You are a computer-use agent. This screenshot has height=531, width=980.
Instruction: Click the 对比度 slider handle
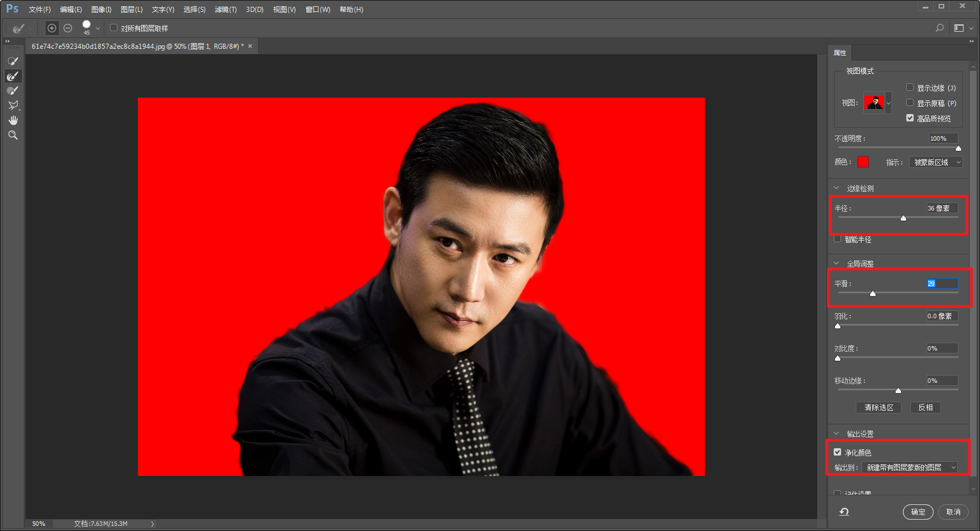pyautogui.click(x=838, y=359)
